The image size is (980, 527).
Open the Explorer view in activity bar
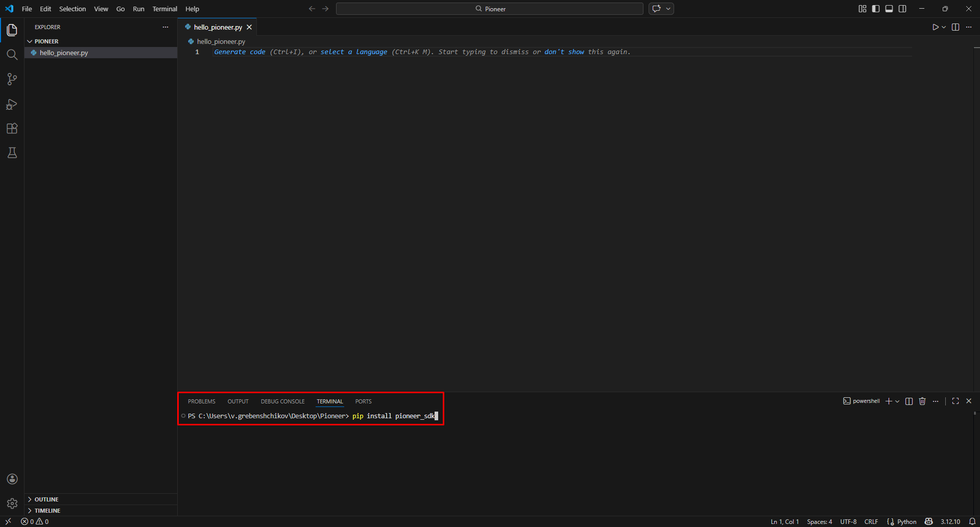click(12, 30)
